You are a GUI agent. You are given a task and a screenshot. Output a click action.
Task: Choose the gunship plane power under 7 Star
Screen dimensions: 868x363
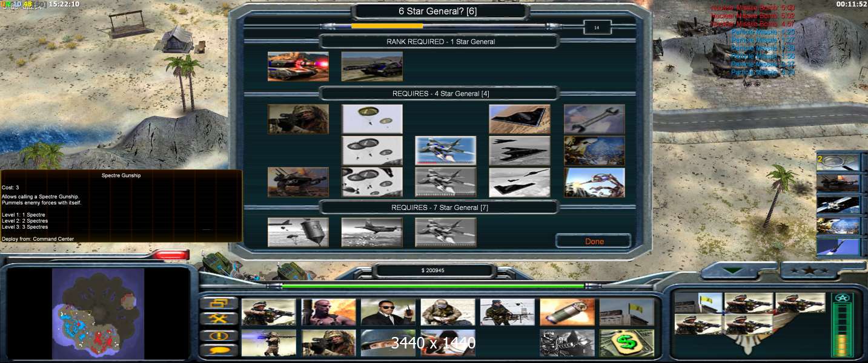pos(372,232)
